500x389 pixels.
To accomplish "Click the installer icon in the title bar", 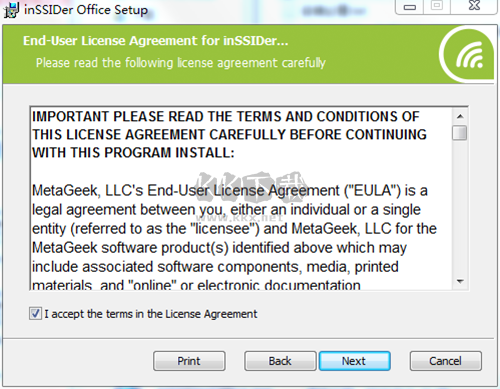I will tap(10, 9).
